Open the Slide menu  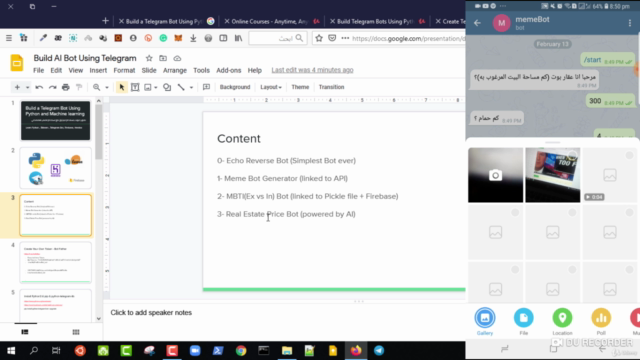(x=149, y=70)
